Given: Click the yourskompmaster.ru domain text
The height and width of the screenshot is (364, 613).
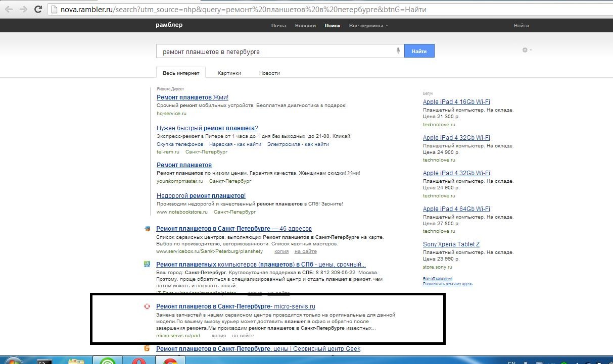Looking at the screenshot, I should click(x=180, y=181).
